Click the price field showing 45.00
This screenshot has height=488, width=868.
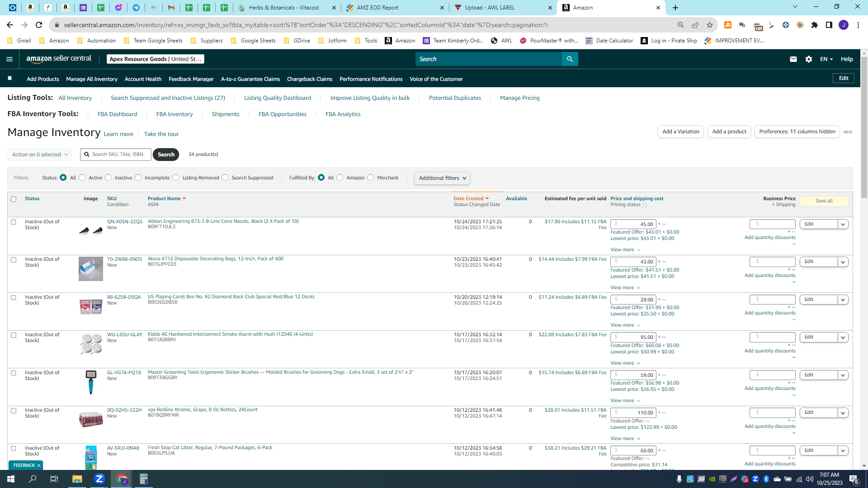point(633,224)
